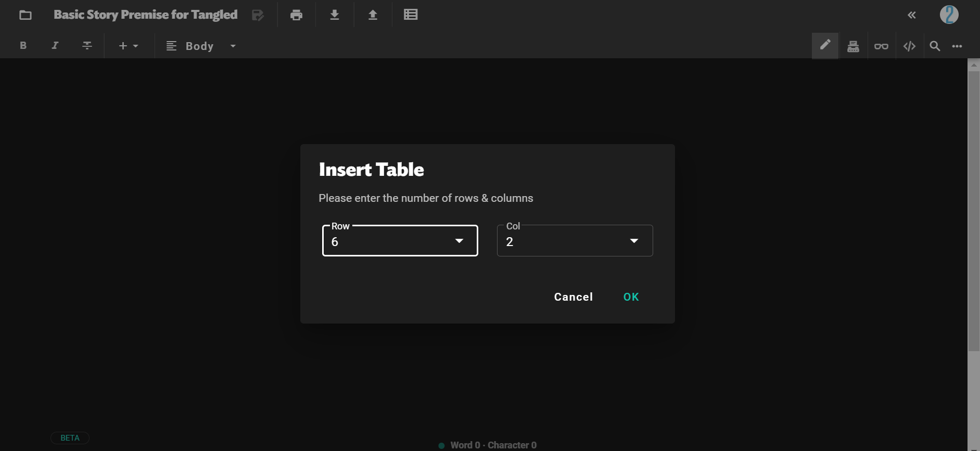Click the print icon

pyautogui.click(x=296, y=15)
